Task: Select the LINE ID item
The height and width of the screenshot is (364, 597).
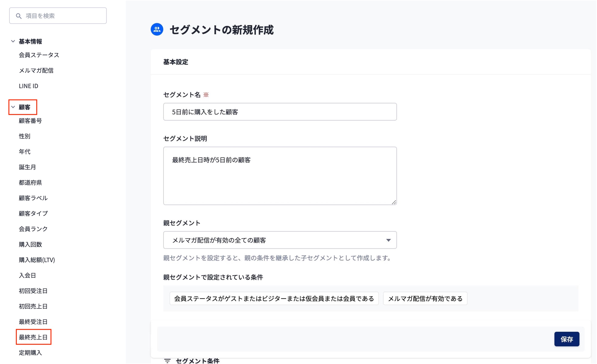Action: 29,86
